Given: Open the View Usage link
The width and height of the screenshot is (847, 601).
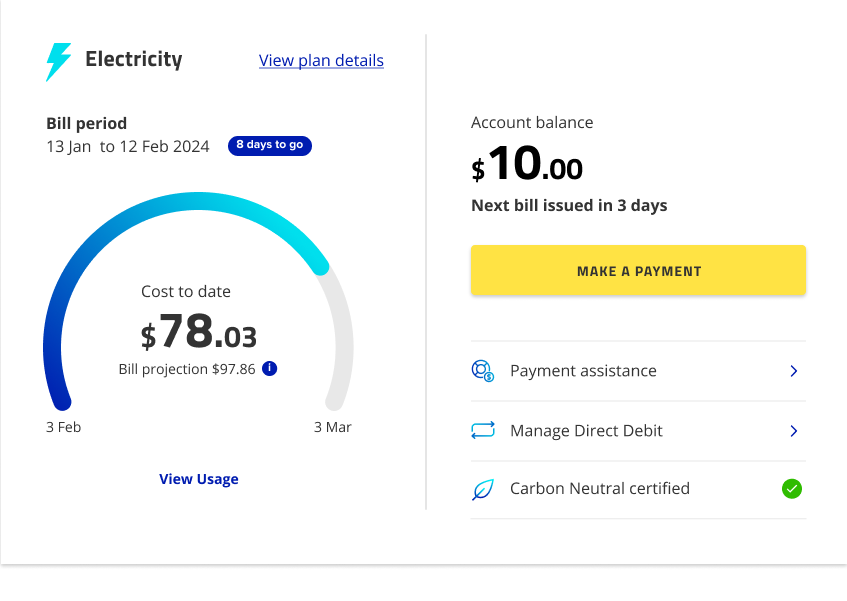Looking at the screenshot, I should pyautogui.click(x=199, y=479).
